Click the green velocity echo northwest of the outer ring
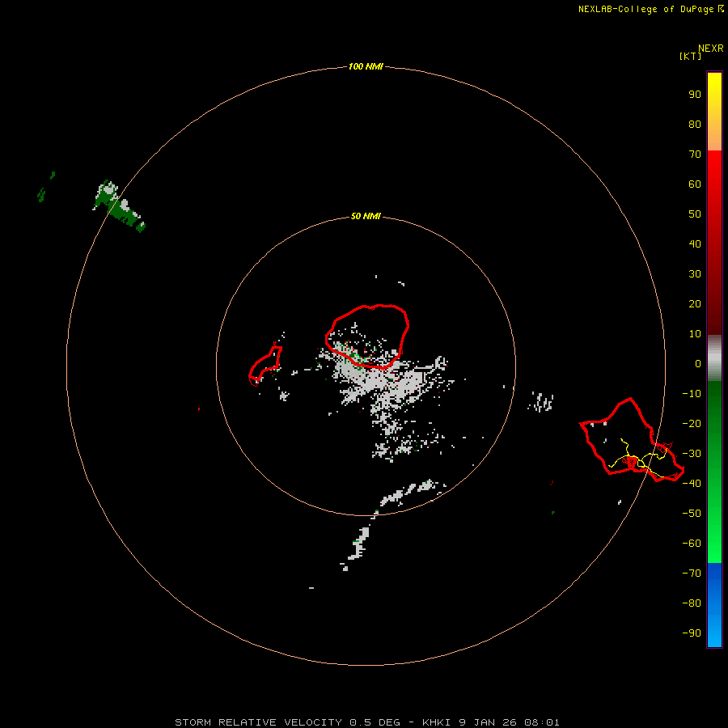728x728 pixels. click(x=119, y=206)
